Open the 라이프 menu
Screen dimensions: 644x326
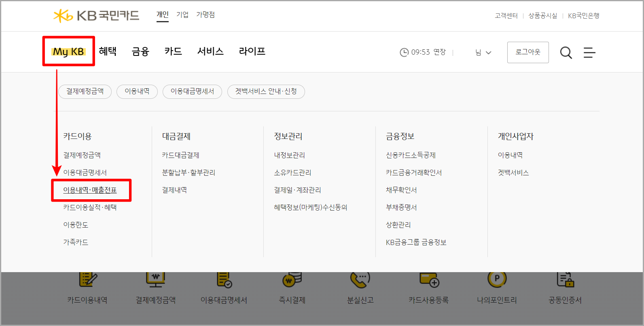point(252,51)
